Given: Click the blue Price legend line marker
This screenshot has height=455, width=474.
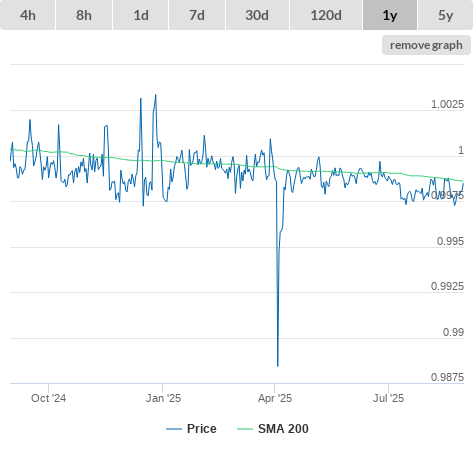Looking at the screenshot, I should (174, 429).
